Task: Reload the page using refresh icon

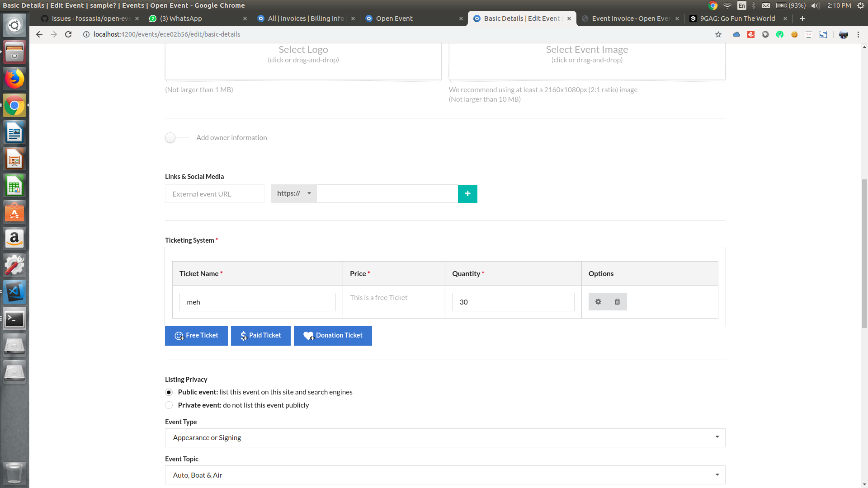Action: (68, 34)
